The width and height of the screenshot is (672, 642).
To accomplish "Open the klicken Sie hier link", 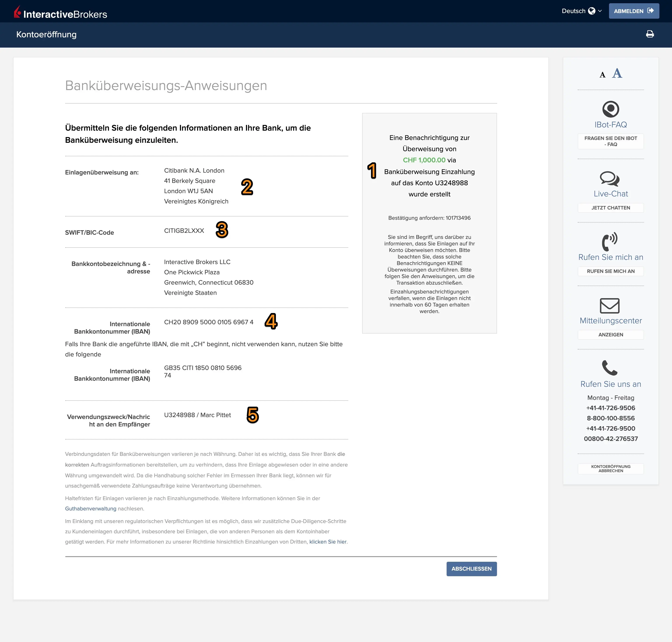I will [x=328, y=542].
